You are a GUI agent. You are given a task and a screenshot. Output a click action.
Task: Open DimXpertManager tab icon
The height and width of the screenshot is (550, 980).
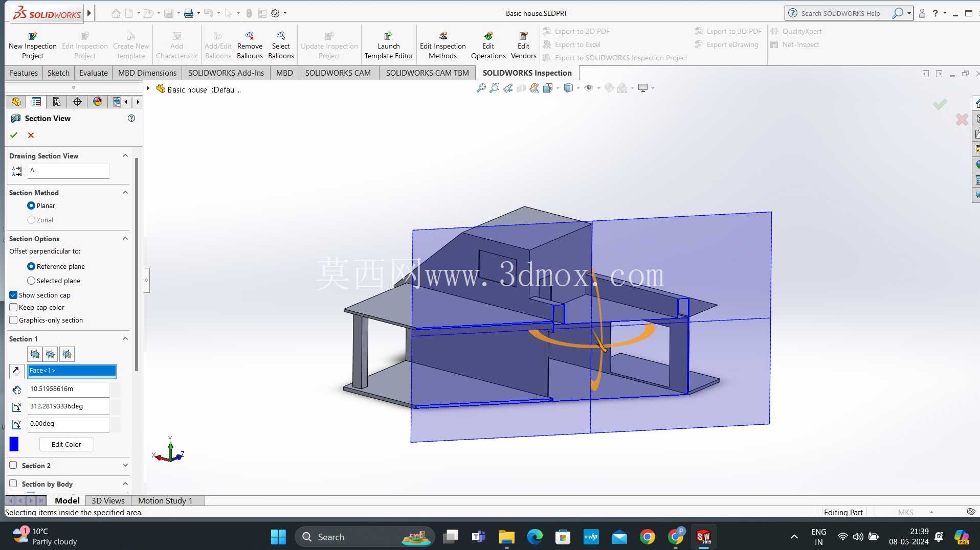click(x=77, y=102)
